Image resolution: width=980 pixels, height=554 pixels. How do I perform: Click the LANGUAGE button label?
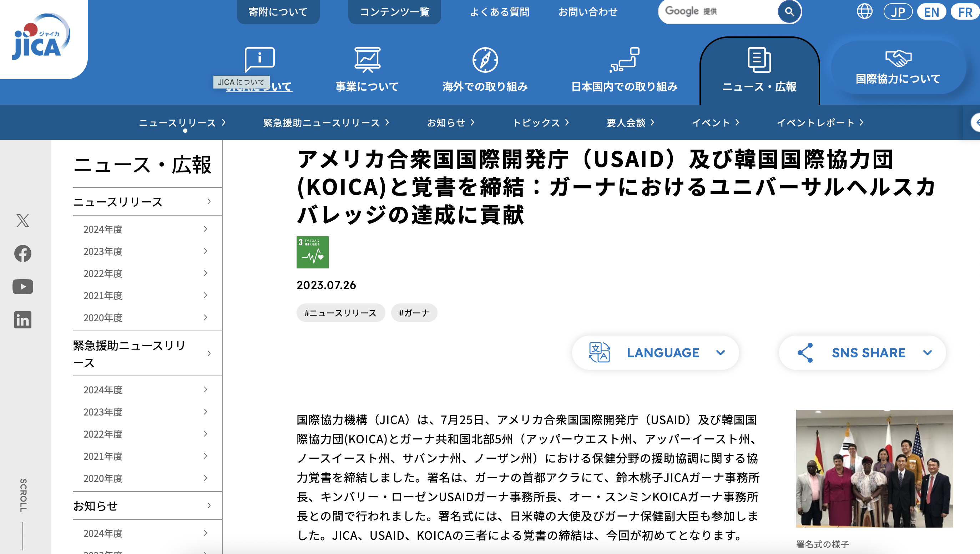(x=663, y=352)
